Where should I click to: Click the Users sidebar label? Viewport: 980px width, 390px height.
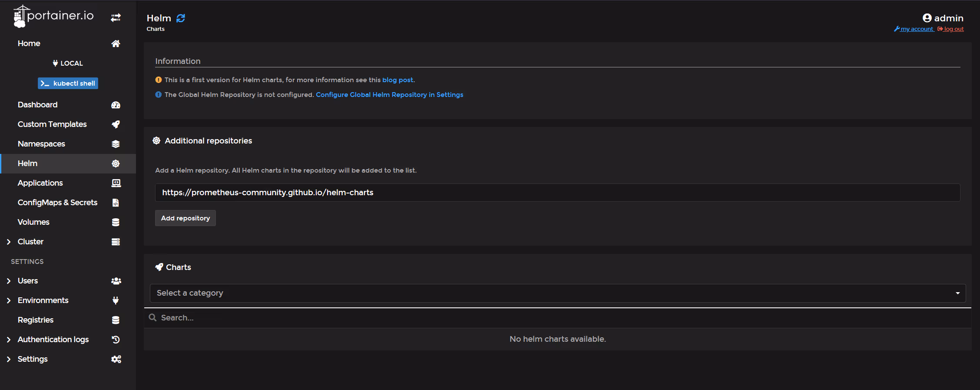[x=28, y=281]
